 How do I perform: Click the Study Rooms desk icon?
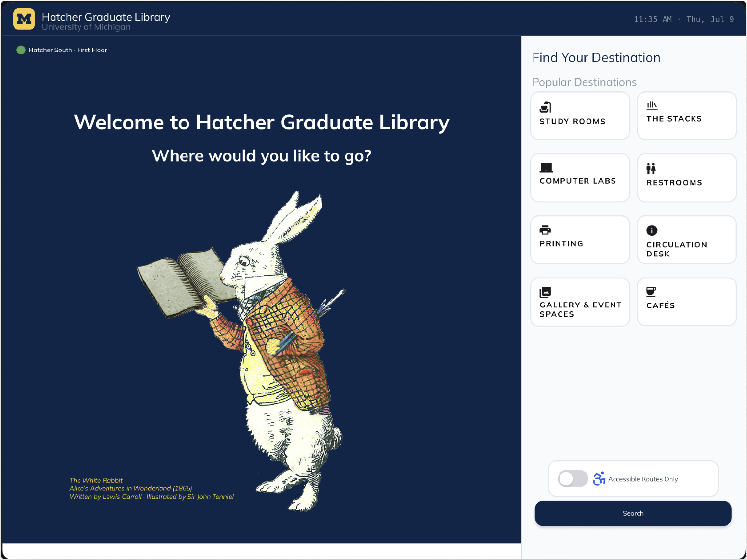click(545, 107)
